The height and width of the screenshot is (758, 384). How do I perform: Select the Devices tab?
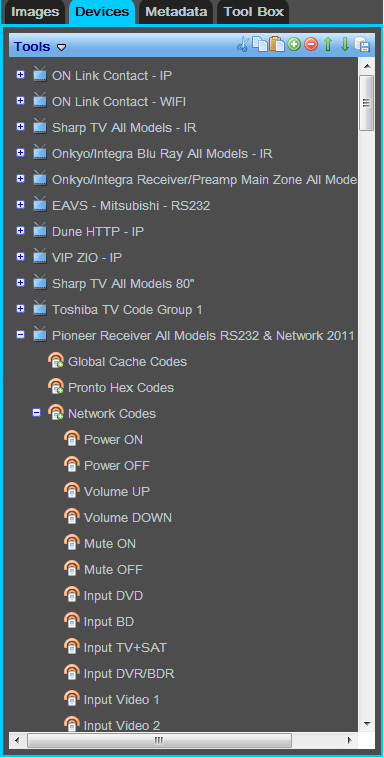pos(102,12)
